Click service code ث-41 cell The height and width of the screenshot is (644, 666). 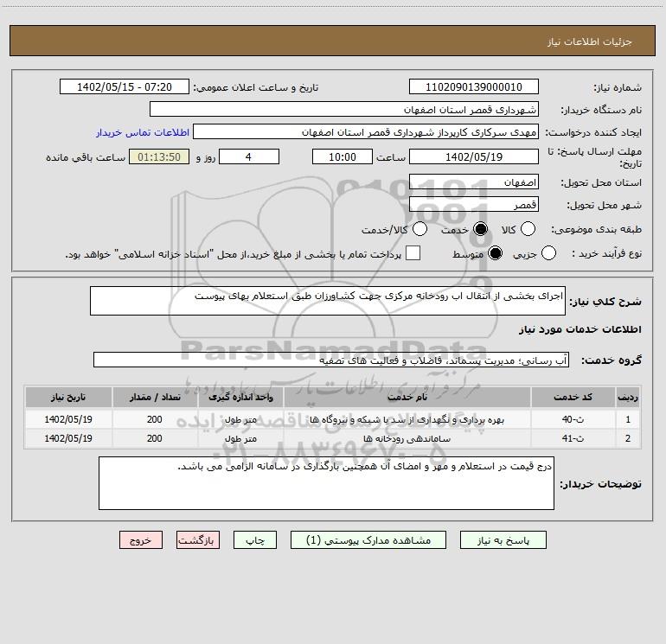tap(573, 438)
